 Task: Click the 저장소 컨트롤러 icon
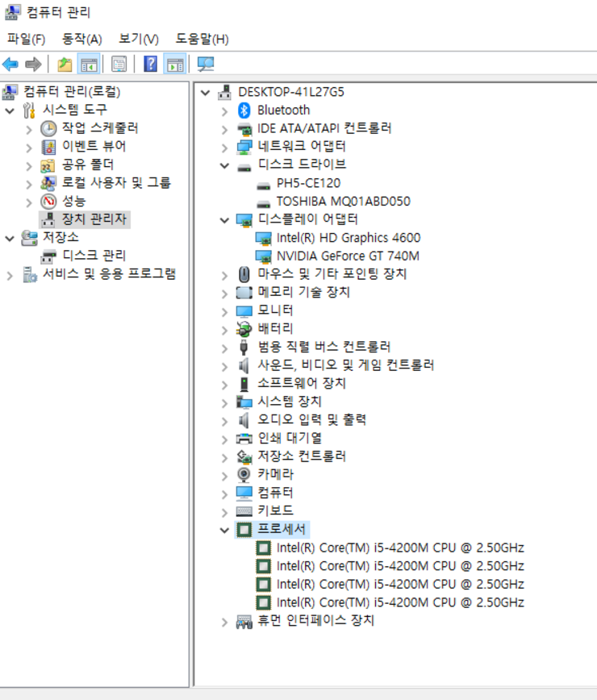pyautogui.click(x=244, y=456)
